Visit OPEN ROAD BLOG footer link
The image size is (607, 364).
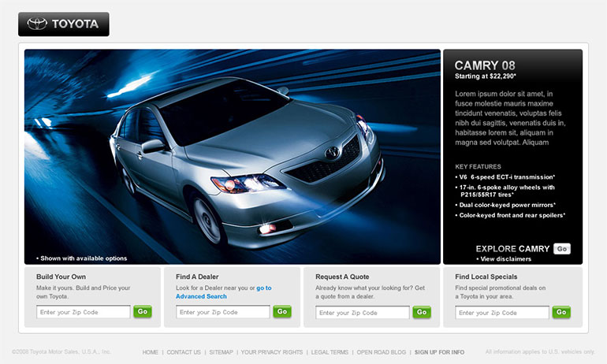[x=381, y=352]
